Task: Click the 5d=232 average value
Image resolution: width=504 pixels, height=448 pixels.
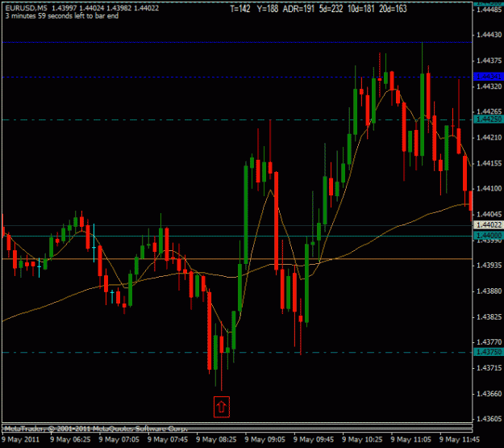Action: coord(331,9)
